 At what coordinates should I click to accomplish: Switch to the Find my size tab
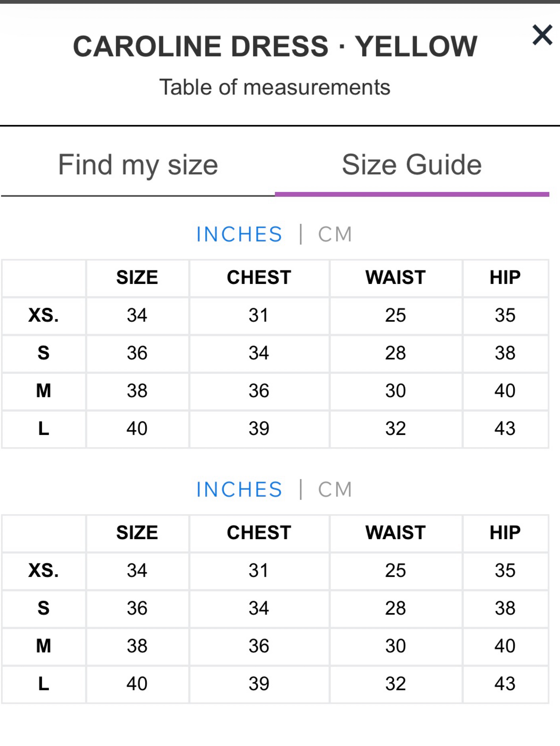(x=138, y=165)
